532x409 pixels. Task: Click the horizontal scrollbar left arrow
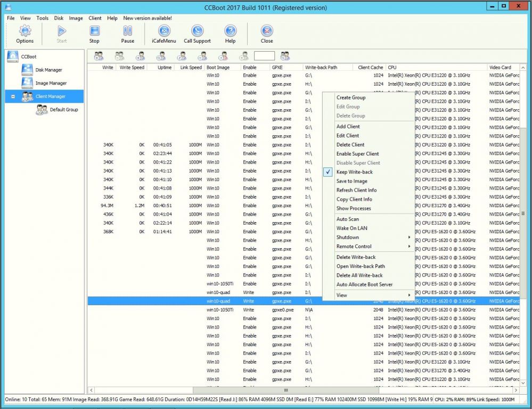91,390
